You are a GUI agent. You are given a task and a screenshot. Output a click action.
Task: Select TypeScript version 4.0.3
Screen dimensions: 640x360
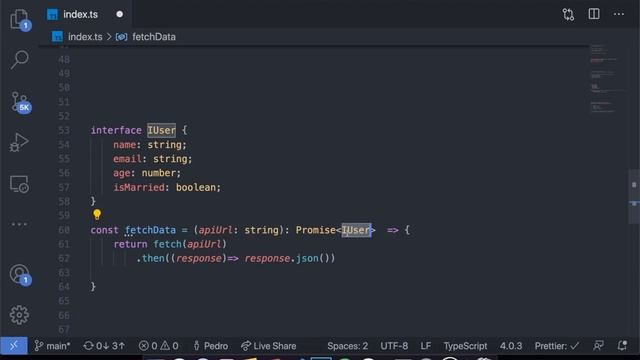(511, 346)
